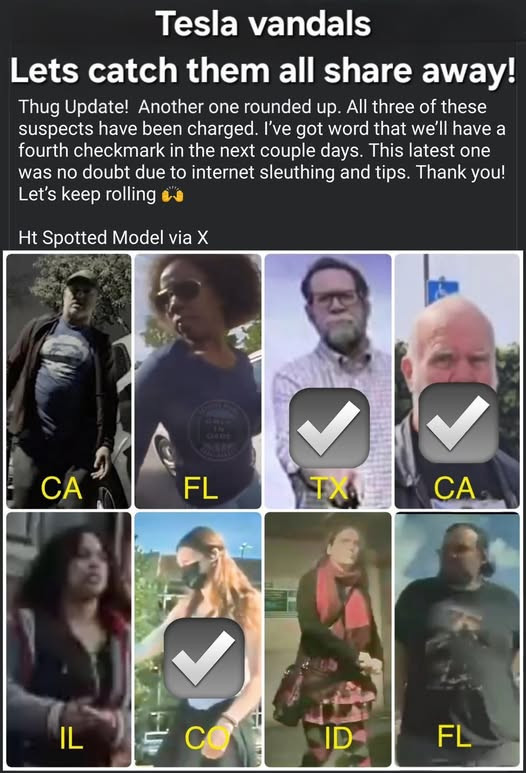Click the 'Tesla vandals' title text
The image size is (526, 773).
pyautogui.click(x=263, y=23)
